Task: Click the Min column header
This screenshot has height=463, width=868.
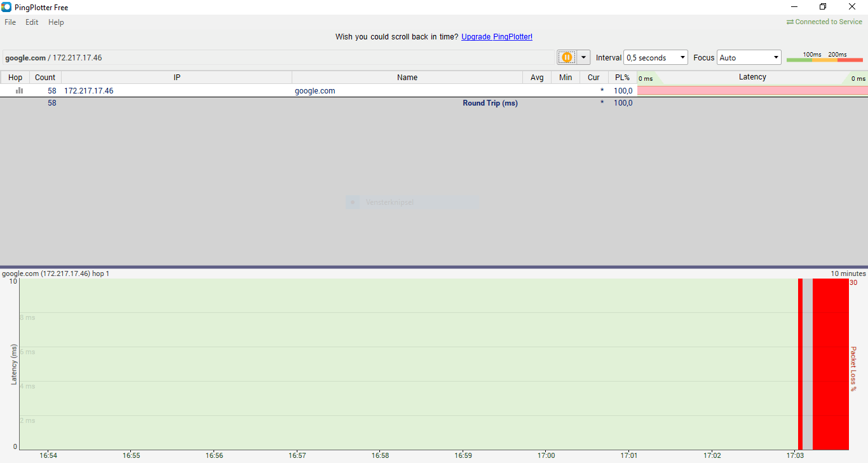Action: (566, 78)
